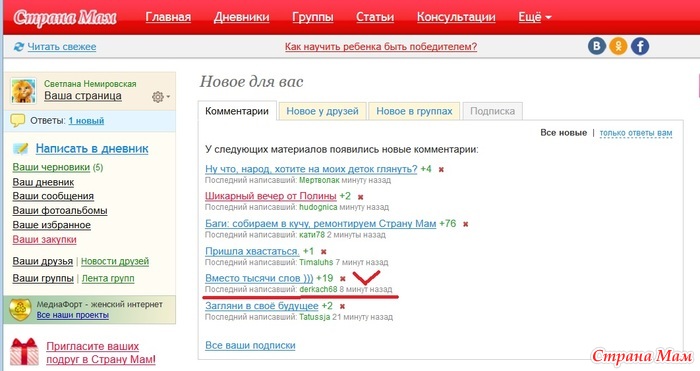Click Все наши проекты link
700x371 pixels.
(72, 315)
